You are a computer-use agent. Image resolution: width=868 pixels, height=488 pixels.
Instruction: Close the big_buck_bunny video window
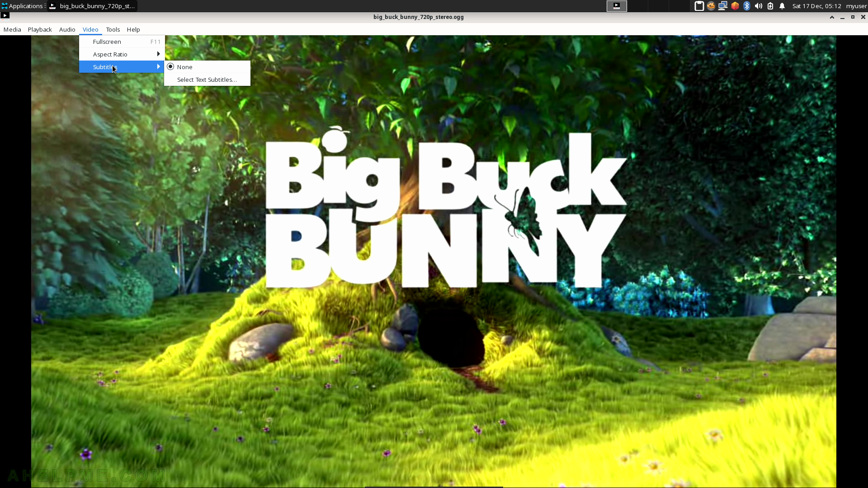(863, 17)
